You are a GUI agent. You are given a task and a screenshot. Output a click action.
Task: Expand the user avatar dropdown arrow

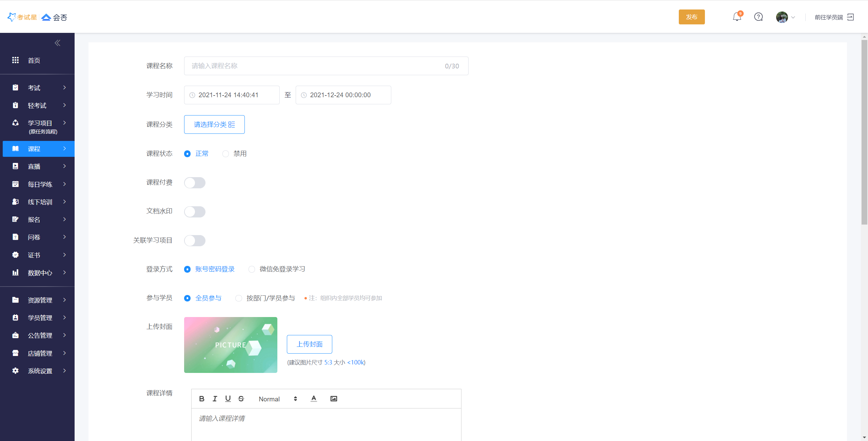pyautogui.click(x=793, y=17)
